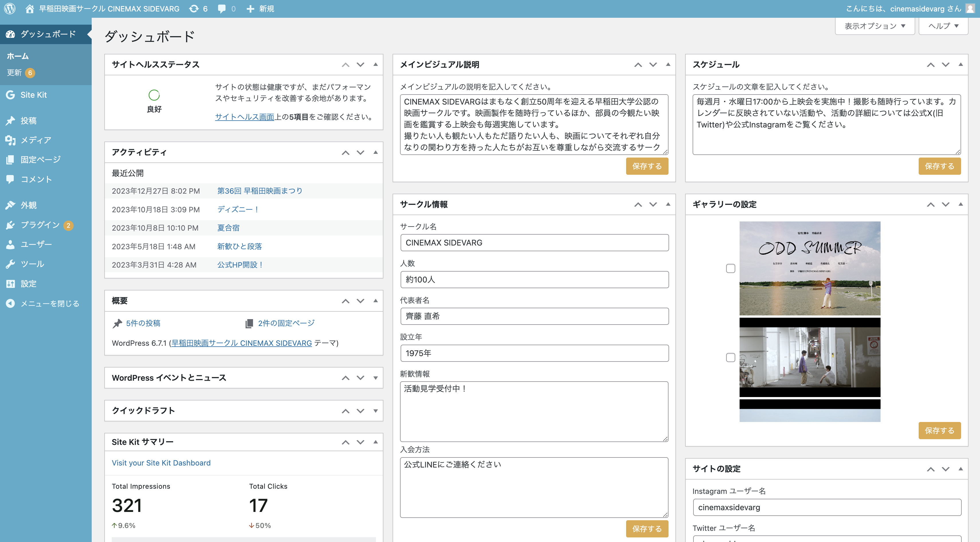Viewport: 980px width, 542px height.
Task: Click the ODD SUMMER gallery thumbnail
Action: point(810,268)
